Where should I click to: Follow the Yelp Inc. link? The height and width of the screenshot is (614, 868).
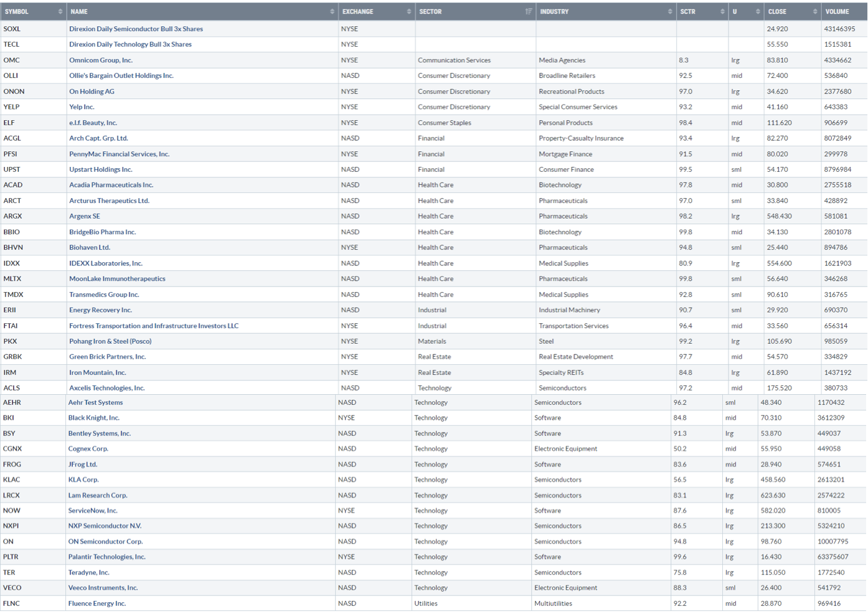tap(82, 107)
